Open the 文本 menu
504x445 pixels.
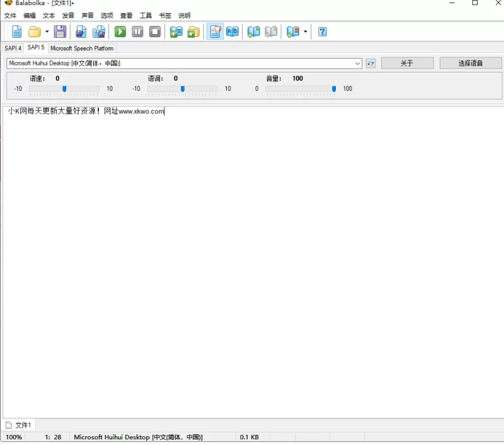click(49, 15)
